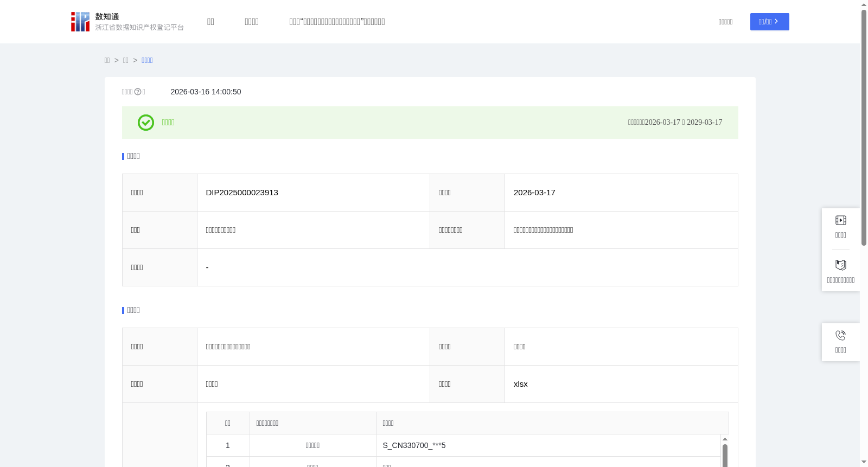Select the timestamp 2026-03-16 14:00:50
The height and width of the screenshot is (467, 868).
point(206,92)
